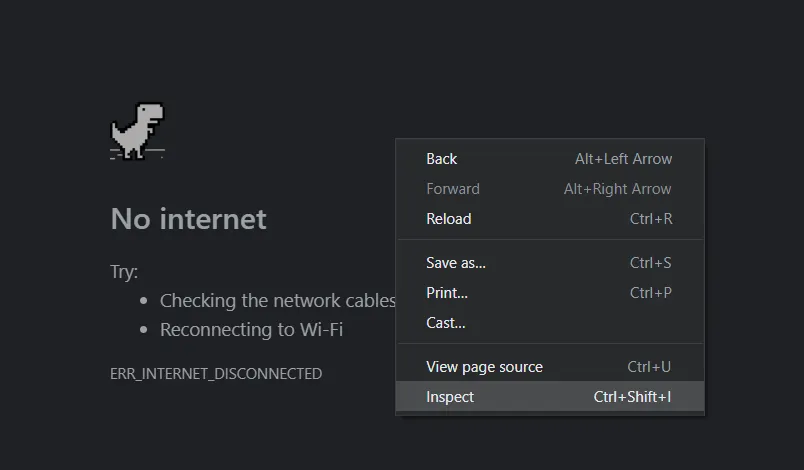Click the "Try:" label text
This screenshot has height=470, width=804.
[124, 272]
